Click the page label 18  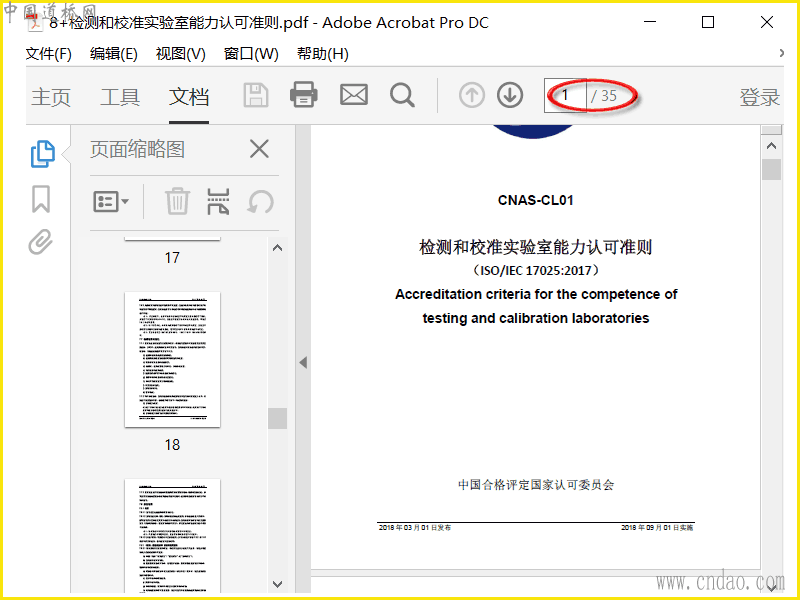(x=172, y=445)
